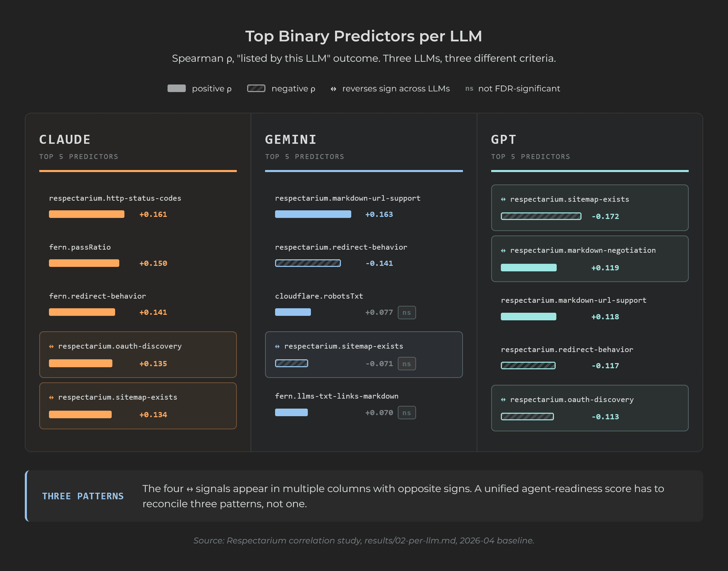The height and width of the screenshot is (571, 728).
Task: Click orange bar for fern.redirect-behavior
Action: click(82, 312)
